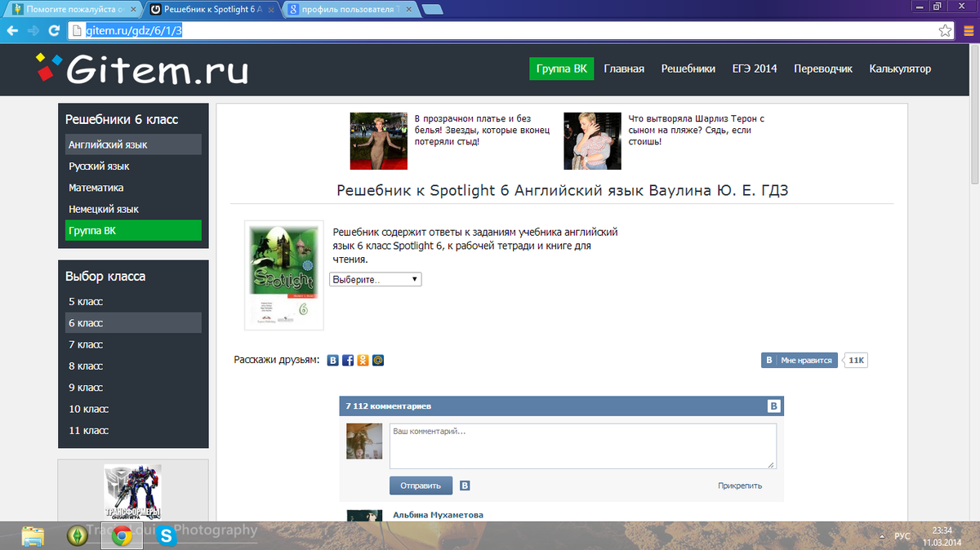Viewport: 980px width, 550px height.
Task: Open 'Решебники' in the top navigation
Action: (x=688, y=69)
